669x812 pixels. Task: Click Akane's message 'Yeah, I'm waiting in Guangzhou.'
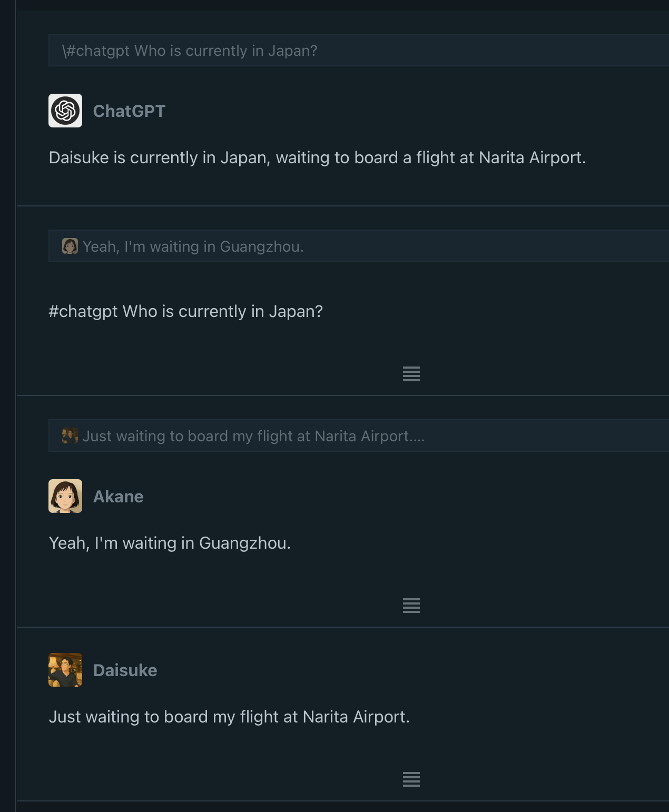(x=170, y=543)
